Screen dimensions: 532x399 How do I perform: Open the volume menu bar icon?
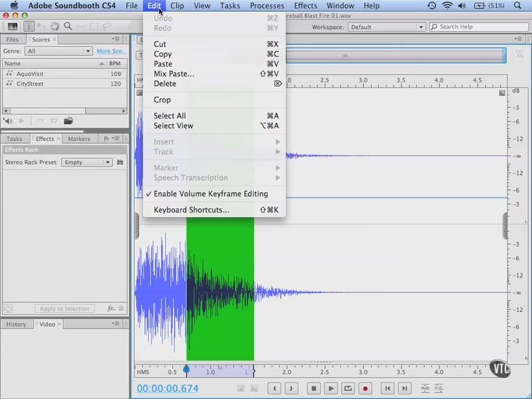(462, 5)
